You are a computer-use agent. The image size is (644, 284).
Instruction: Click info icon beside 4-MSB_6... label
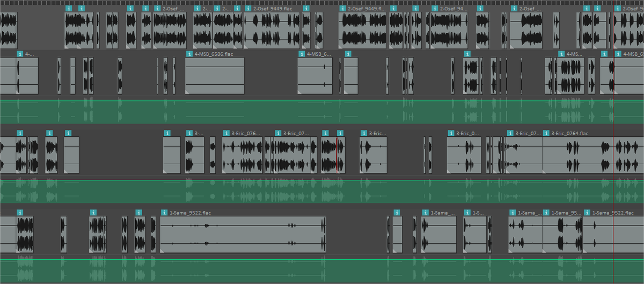coord(302,54)
